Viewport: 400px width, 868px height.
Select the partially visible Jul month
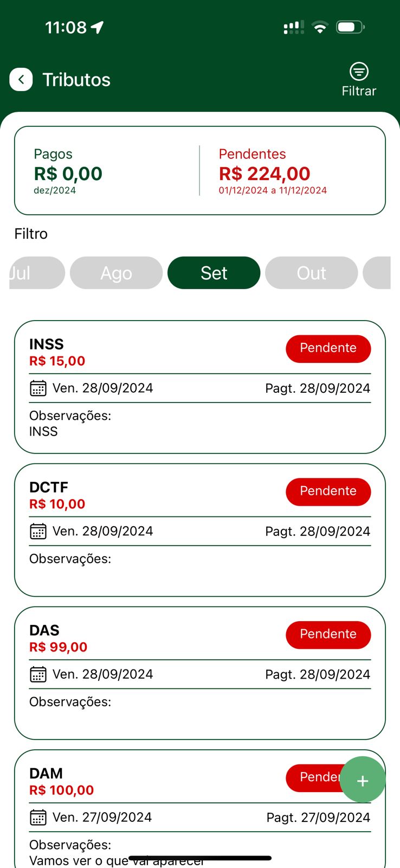click(x=33, y=273)
